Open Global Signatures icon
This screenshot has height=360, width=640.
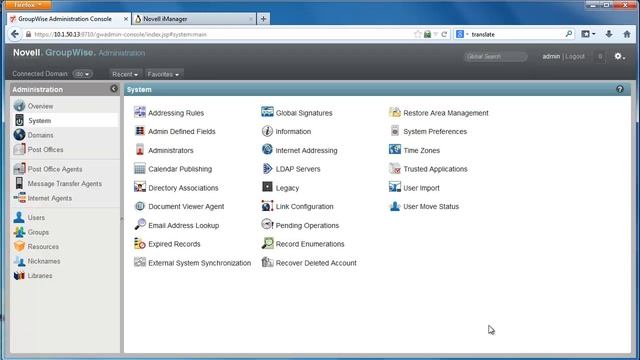point(267,112)
